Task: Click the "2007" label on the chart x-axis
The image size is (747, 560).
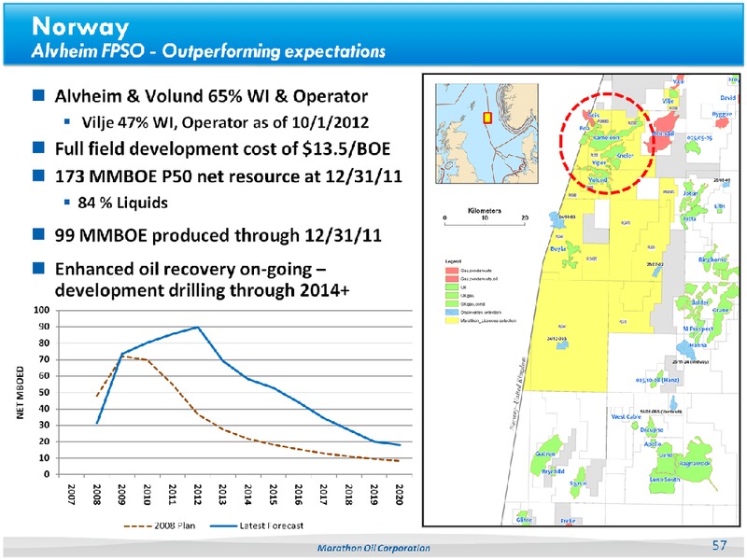Action: point(72,495)
